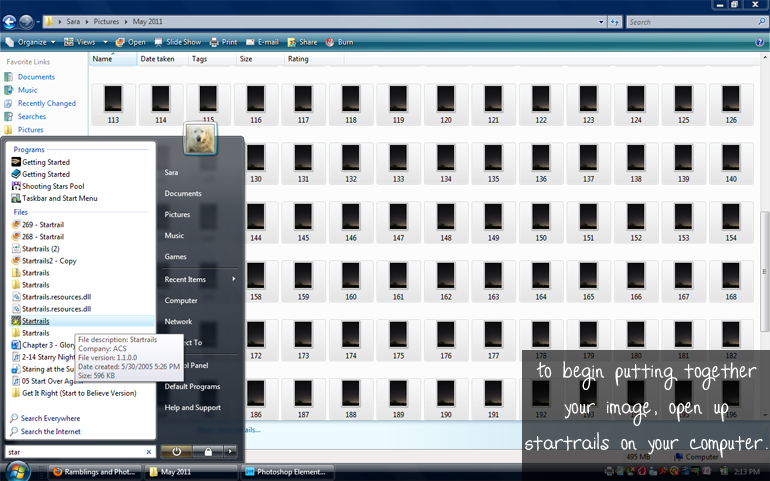Sort by the Name column header
Screen dimensions: 770x481
coord(112,59)
